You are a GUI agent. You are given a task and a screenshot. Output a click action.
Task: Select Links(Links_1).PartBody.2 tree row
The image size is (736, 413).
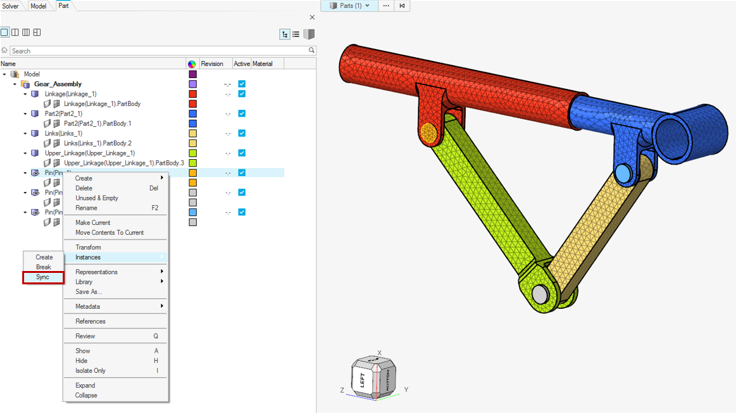click(98, 143)
